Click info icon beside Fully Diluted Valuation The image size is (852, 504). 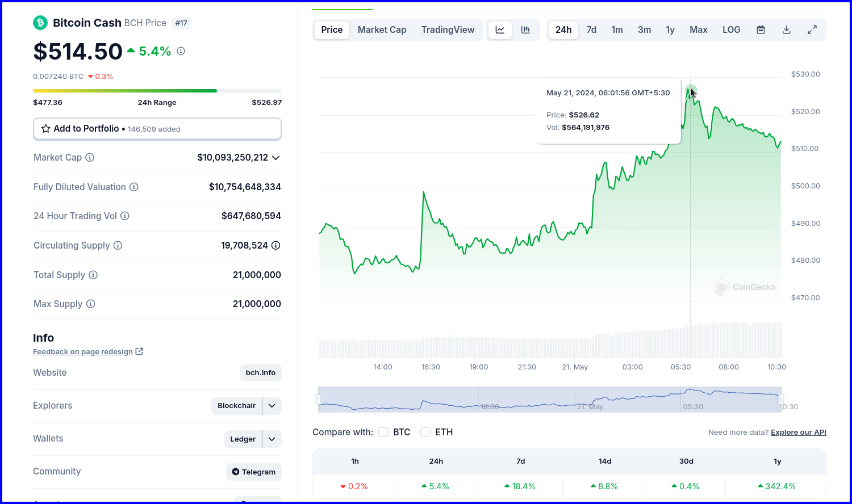click(134, 187)
